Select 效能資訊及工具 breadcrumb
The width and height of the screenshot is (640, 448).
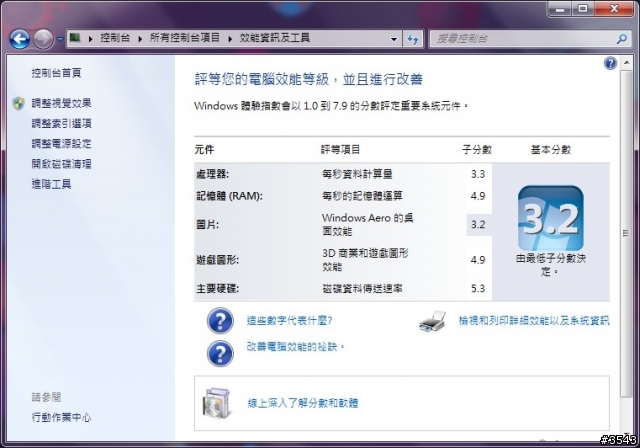[x=275, y=38]
